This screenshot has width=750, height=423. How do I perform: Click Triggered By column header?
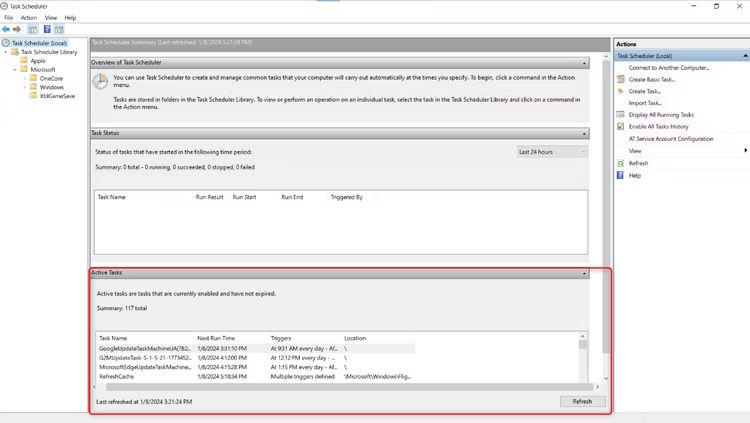[347, 197]
